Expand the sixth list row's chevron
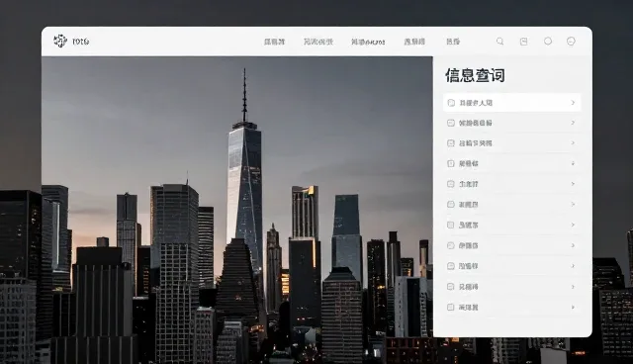 pyautogui.click(x=573, y=204)
